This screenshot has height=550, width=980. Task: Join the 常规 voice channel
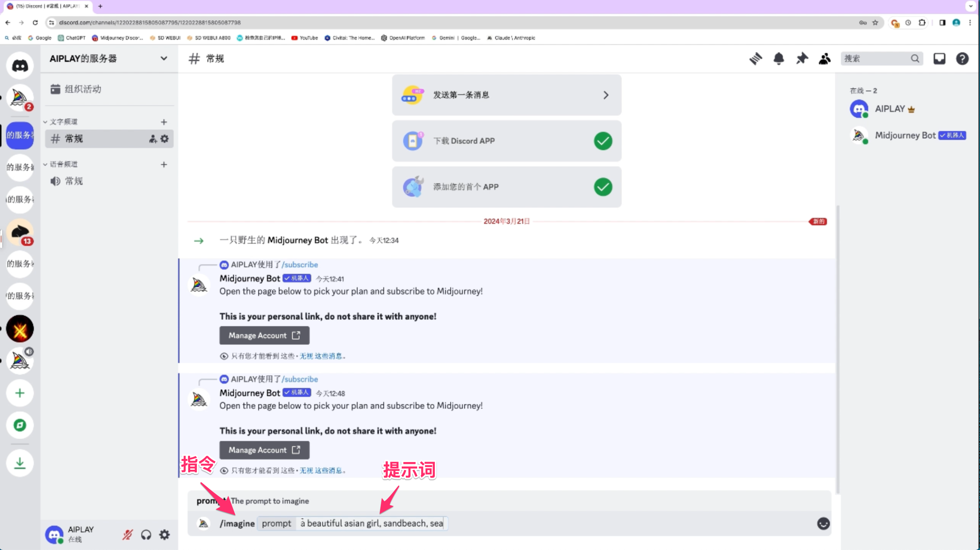109,181
